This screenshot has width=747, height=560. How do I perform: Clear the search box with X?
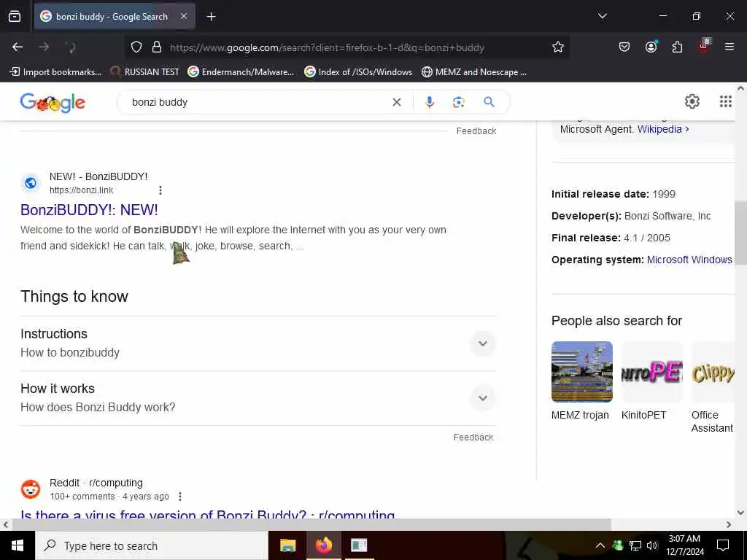[x=396, y=102]
